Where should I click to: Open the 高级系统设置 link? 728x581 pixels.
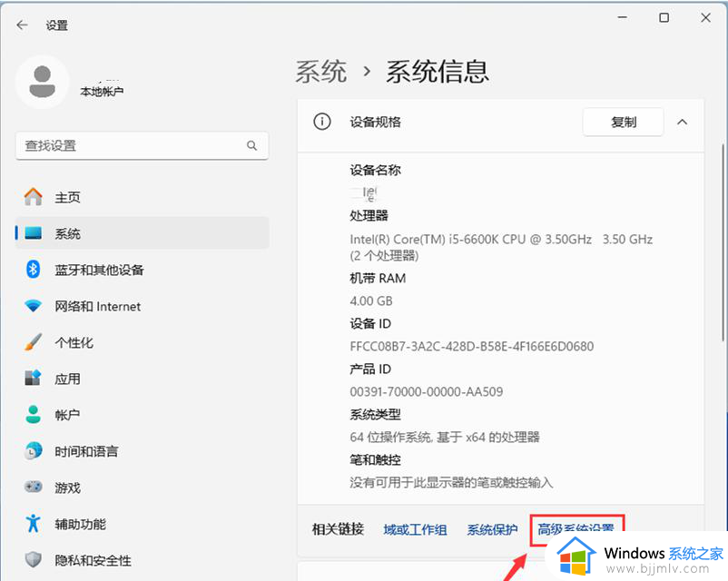click(x=576, y=528)
